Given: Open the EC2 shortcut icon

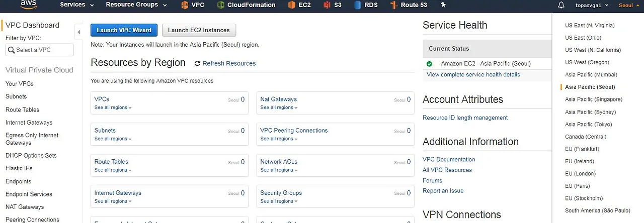Looking at the screenshot, I should [292, 5].
